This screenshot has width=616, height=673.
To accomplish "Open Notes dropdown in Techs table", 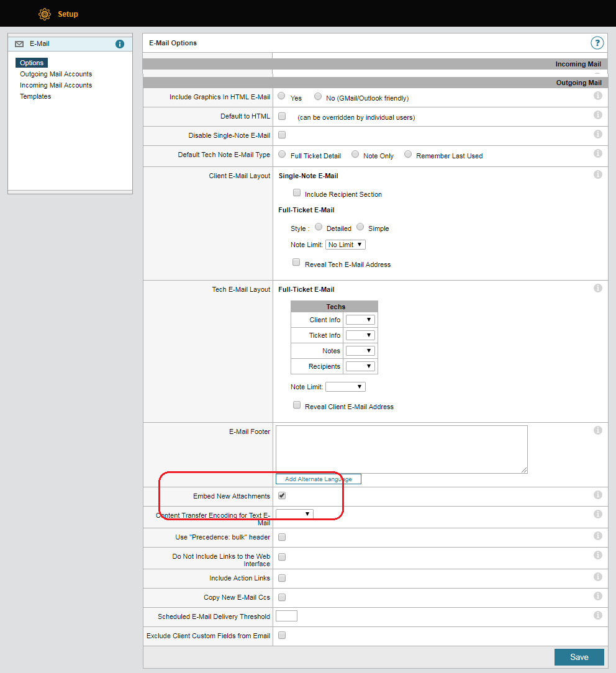I will tap(360, 351).
